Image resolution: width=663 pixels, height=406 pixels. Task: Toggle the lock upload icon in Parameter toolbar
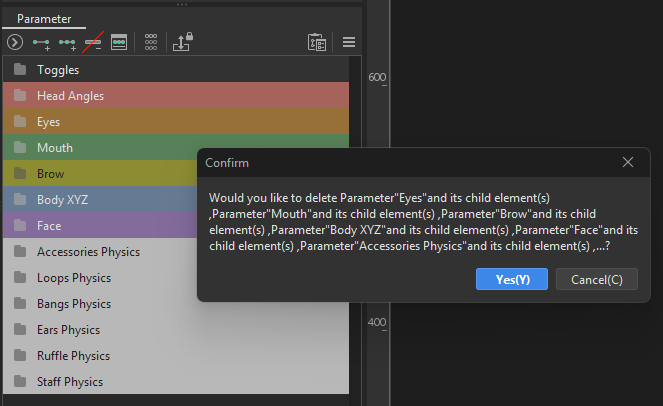[183, 42]
